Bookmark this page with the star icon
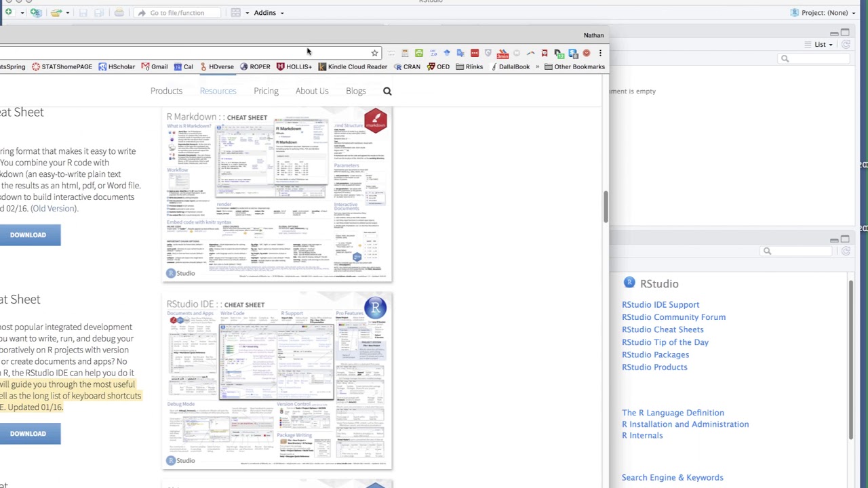 (x=374, y=53)
